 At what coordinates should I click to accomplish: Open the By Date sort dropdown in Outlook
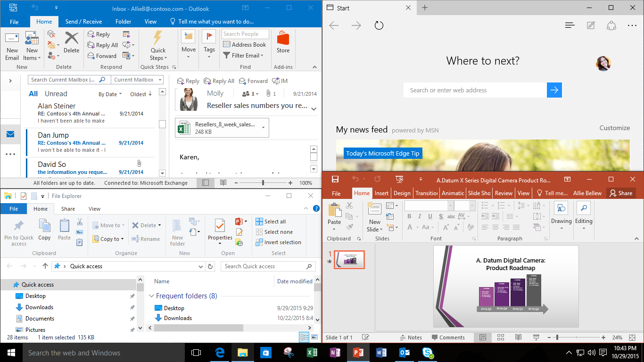pos(110,94)
